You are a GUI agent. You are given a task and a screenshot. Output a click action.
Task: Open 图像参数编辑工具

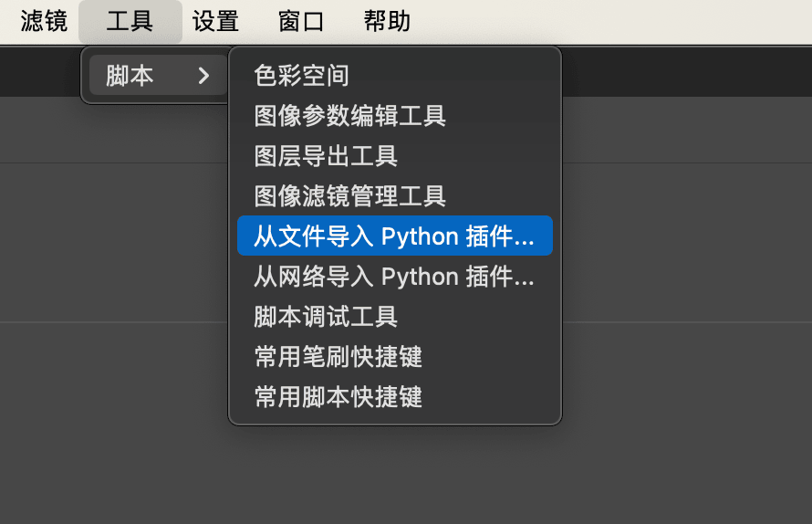click(x=350, y=116)
